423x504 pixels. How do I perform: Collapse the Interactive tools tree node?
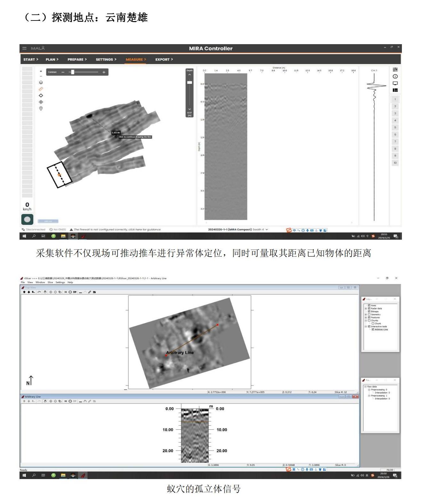(366, 326)
